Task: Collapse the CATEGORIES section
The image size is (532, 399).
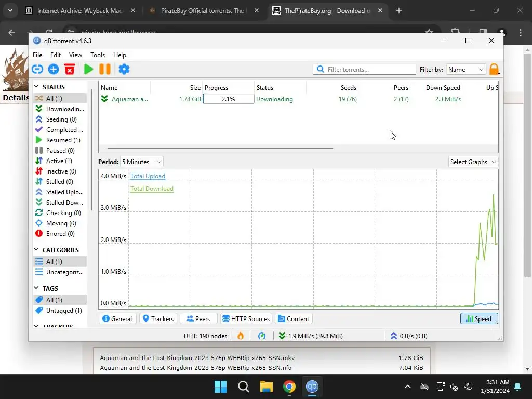Action: [36, 250]
